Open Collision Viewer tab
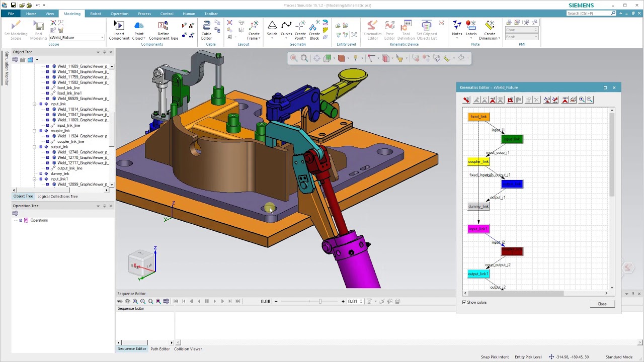The image size is (644, 362). point(188,349)
